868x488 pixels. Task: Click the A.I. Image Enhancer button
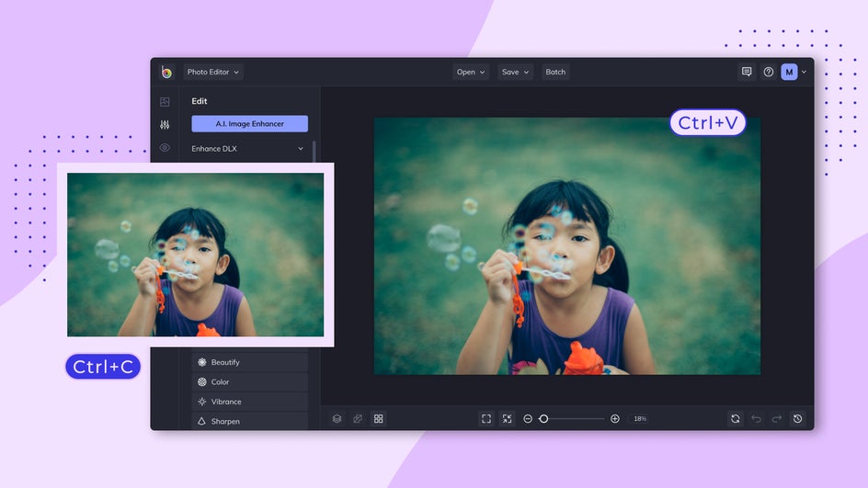(x=250, y=124)
